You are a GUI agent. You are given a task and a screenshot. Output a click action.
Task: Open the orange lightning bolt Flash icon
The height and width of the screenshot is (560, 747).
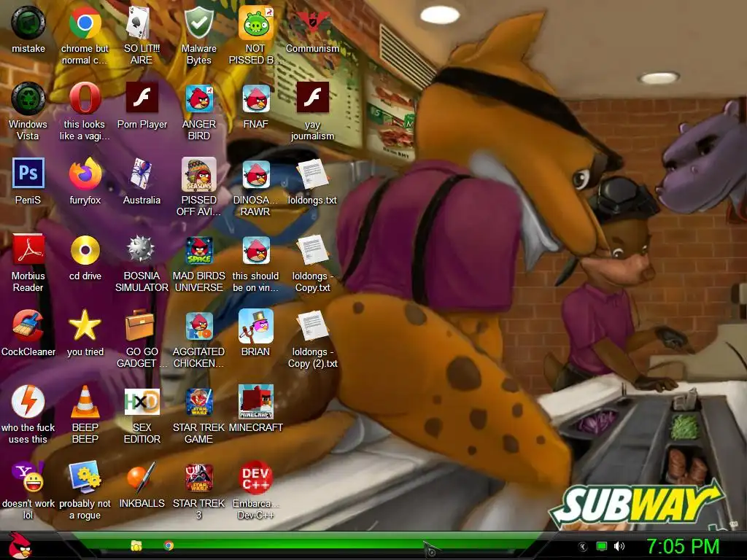pyautogui.click(x=28, y=402)
